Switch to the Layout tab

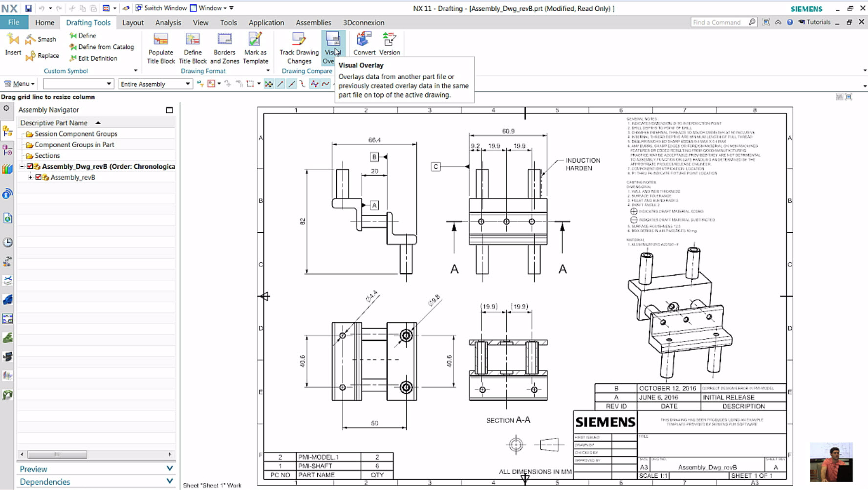[132, 22]
